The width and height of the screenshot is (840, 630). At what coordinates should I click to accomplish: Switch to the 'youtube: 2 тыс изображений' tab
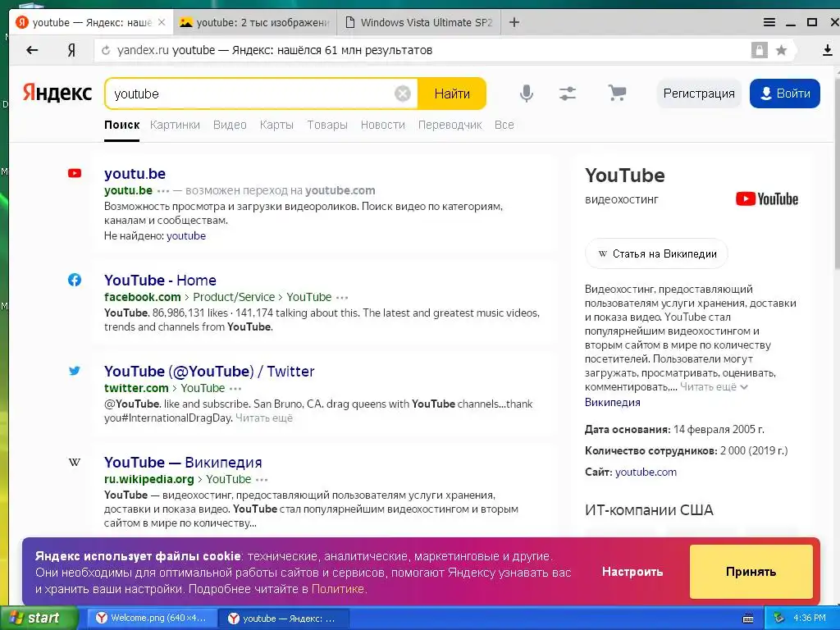click(254, 22)
